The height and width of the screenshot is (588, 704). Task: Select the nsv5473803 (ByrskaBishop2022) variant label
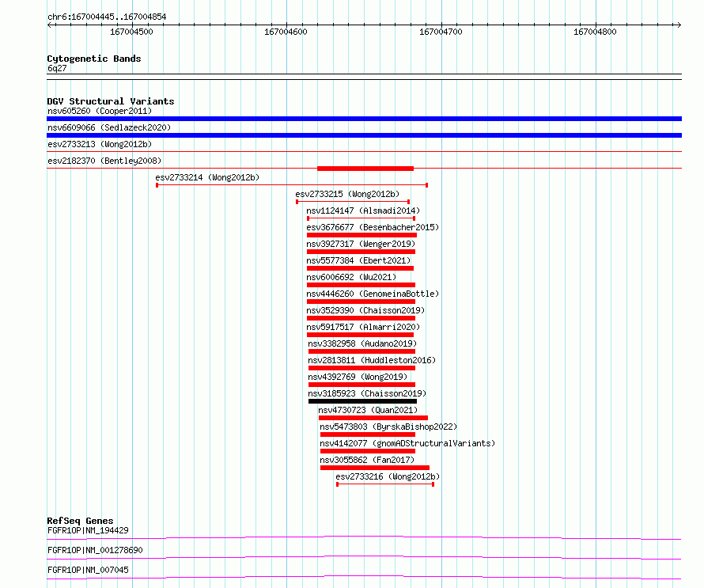pos(388,427)
